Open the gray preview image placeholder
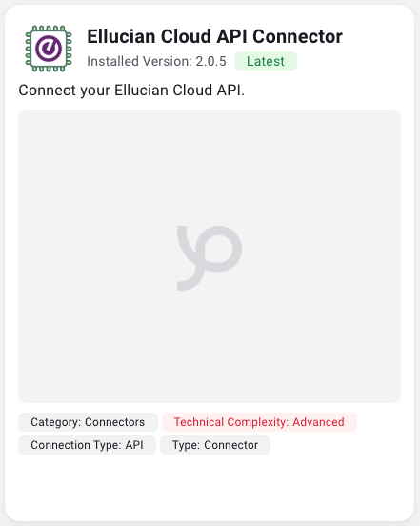The image size is (420, 526). pos(210,256)
